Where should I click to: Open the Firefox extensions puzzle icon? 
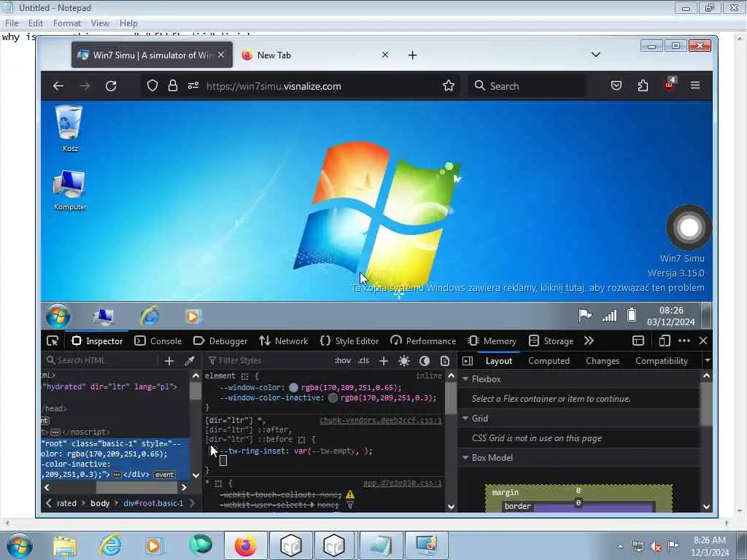(x=643, y=86)
